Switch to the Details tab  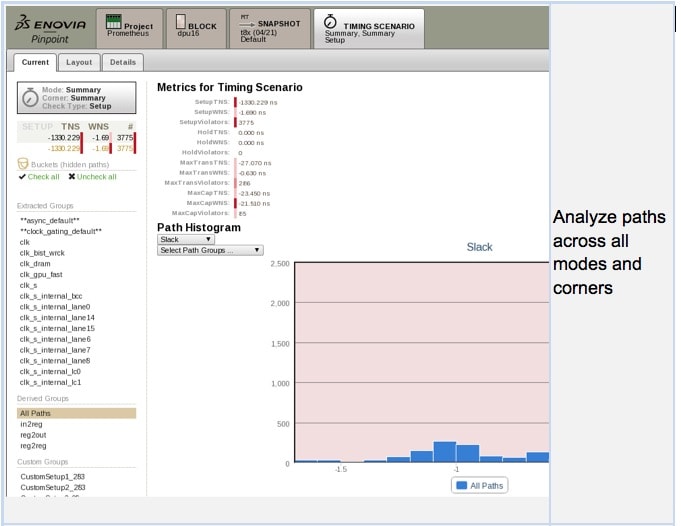click(123, 62)
